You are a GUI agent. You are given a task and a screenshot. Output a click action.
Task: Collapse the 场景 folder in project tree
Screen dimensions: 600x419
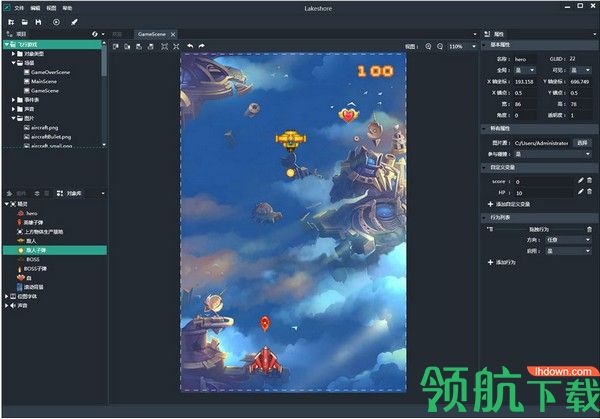coord(13,63)
